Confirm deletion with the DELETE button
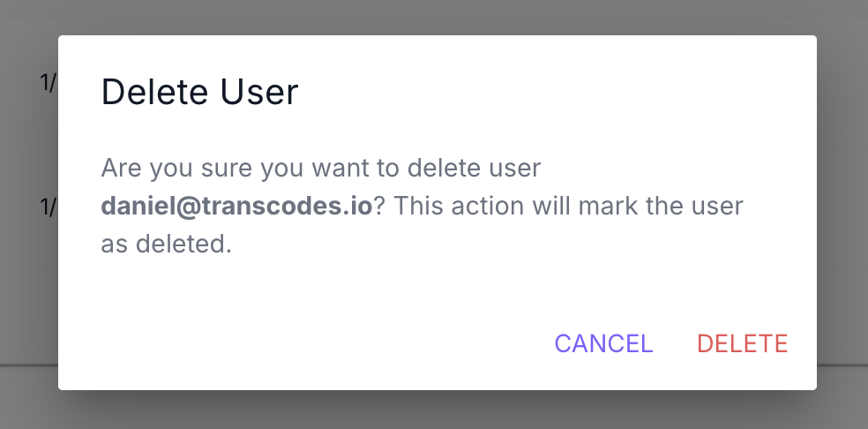 click(x=742, y=343)
